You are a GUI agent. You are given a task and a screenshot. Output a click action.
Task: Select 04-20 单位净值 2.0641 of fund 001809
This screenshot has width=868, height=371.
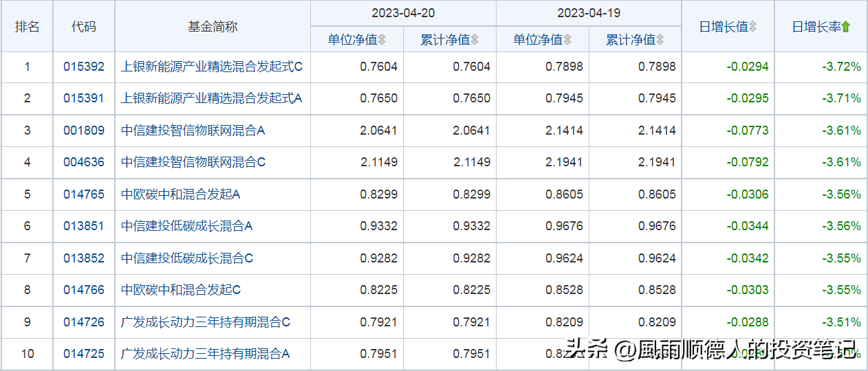point(379,131)
